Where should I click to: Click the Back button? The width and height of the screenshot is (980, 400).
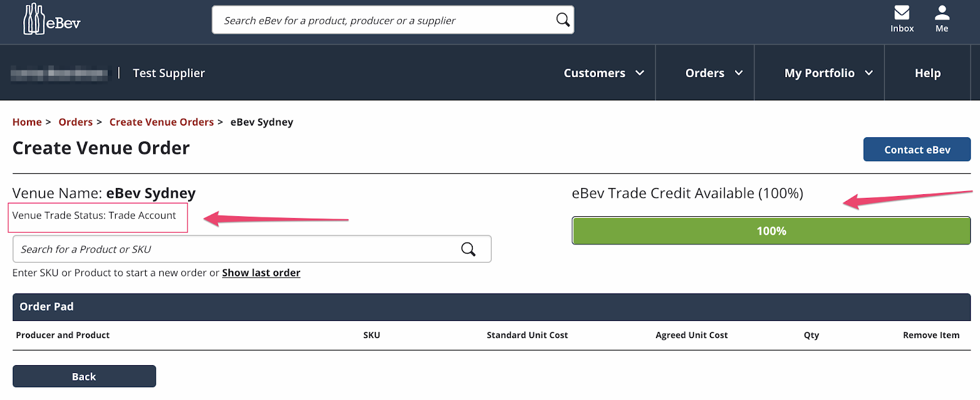(85, 376)
